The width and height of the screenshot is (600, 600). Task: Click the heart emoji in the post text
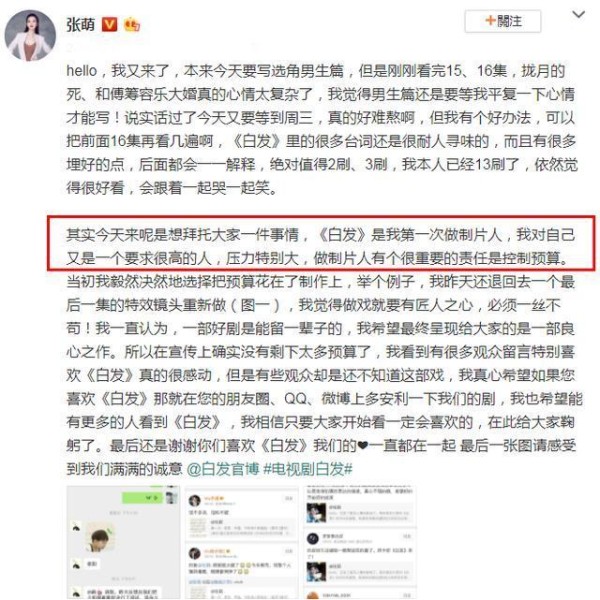[362, 445]
